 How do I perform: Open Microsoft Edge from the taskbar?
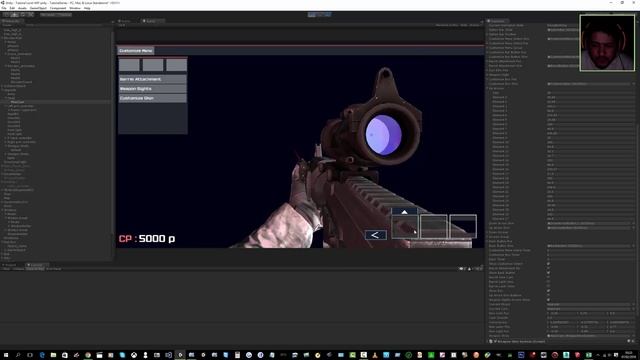(42, 355)
